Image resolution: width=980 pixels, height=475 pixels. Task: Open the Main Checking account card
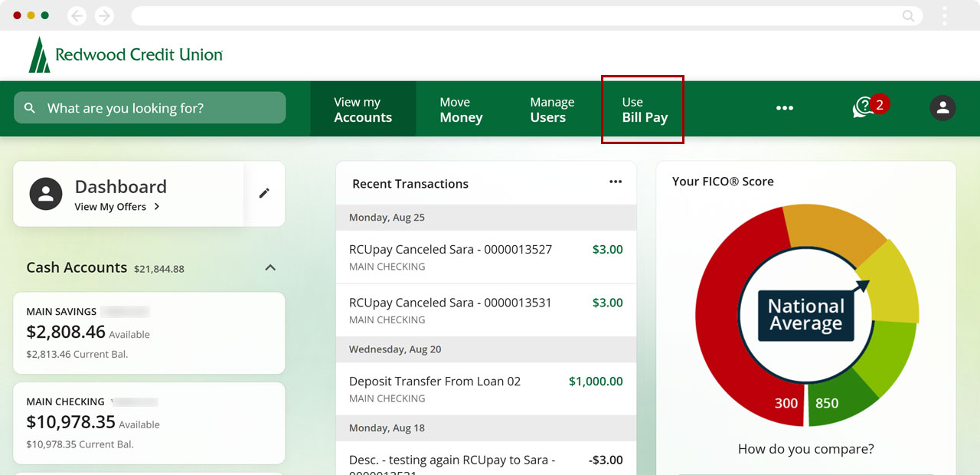[x=149, y=423]
